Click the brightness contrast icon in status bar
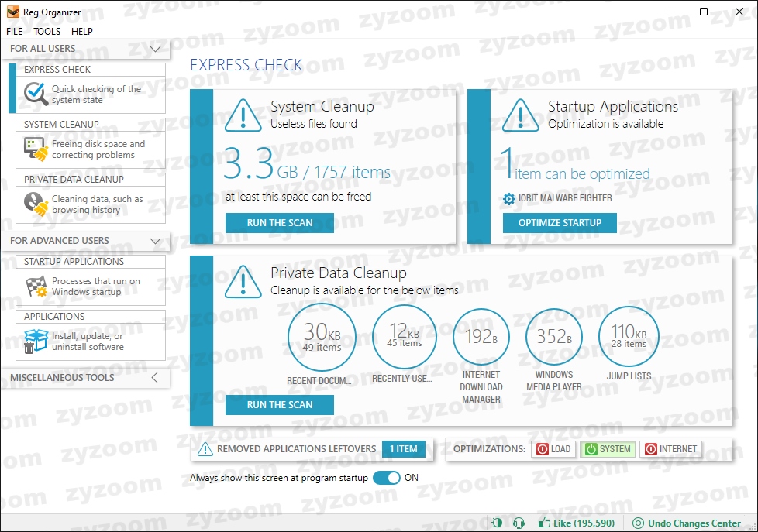This screenshot has width=758, height=532. (x=497, y=523)
